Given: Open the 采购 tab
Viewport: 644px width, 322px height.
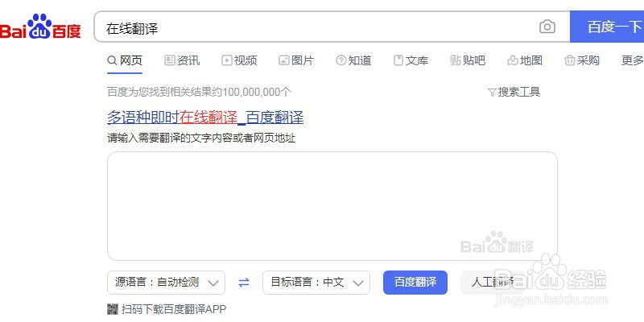Looking at the screenshot, I should 582,61.
